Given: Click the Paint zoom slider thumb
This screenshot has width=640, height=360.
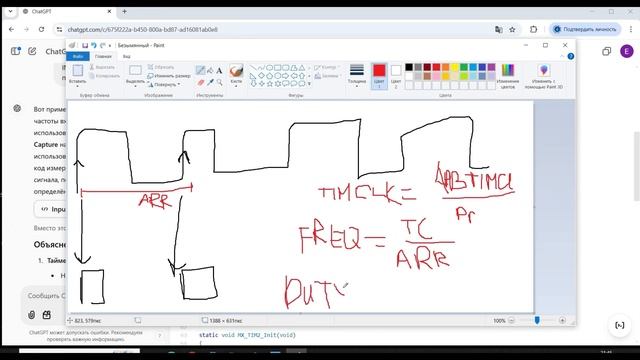Looking at the screenshot, I should point(537,320).
